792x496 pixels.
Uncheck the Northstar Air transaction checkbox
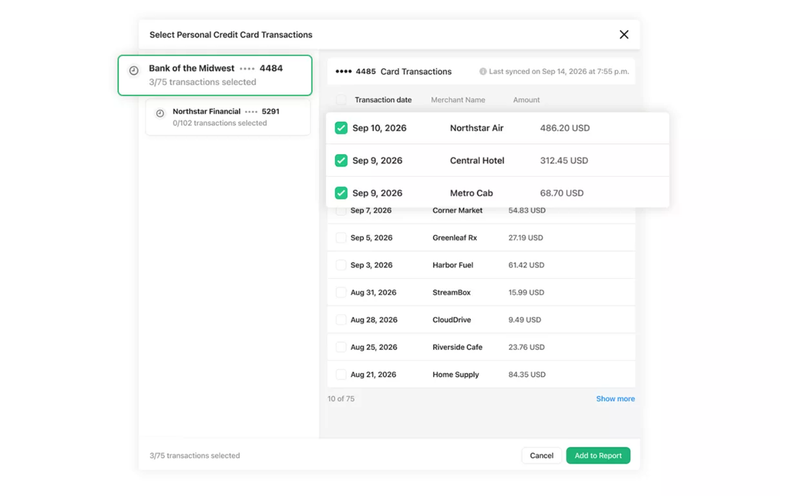[x=341, y=128]
